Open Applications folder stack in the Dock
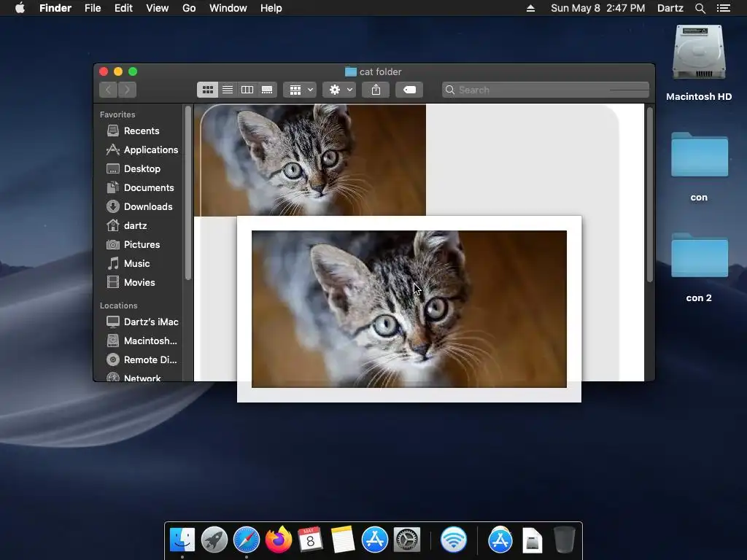 [500, 540]
